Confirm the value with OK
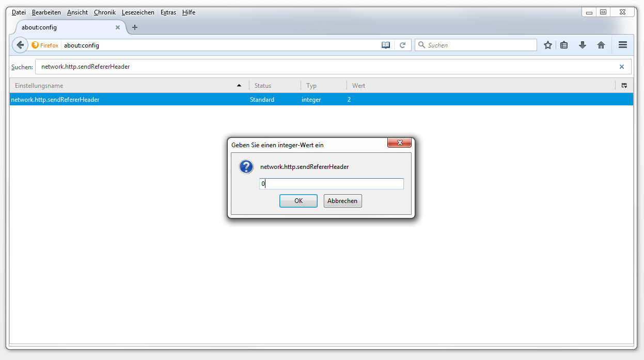This screenshot has width=644, height=360. [x=299, y=201]
